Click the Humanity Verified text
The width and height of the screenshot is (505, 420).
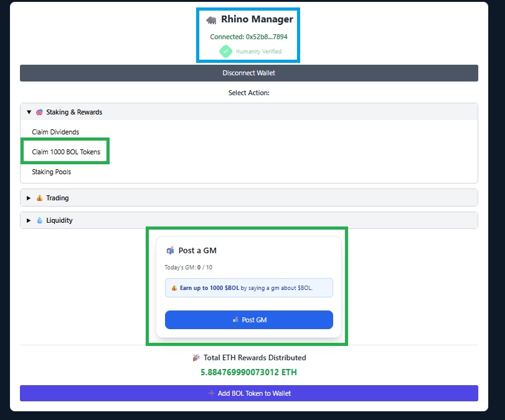point(258,52)
